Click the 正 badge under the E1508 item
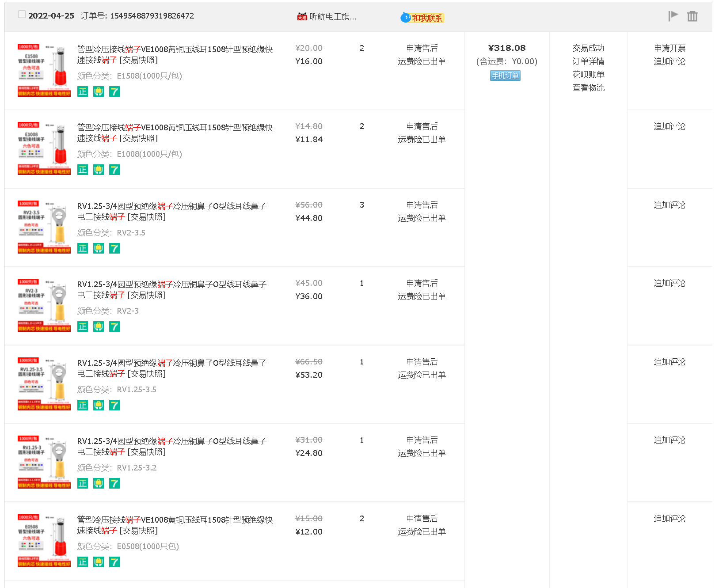This screenshot has height=588, width=715. pyautogui.click(x=83, y=91)
